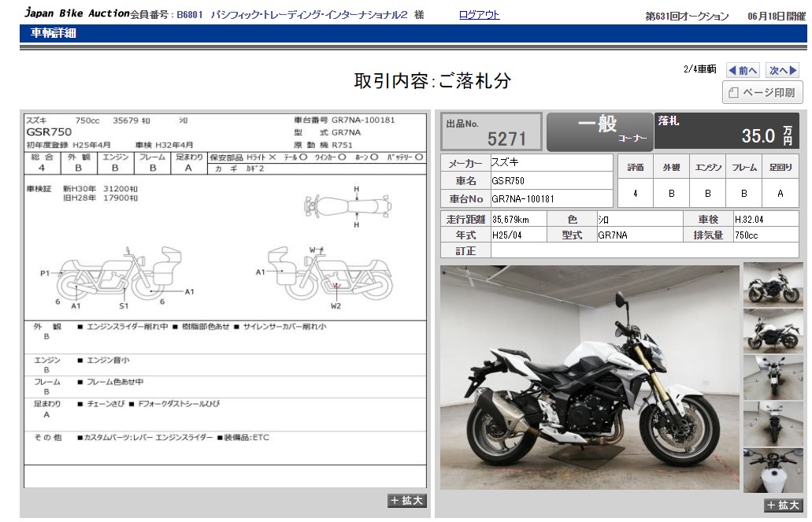Click the color value シロ
812x522 pixels.
[x=603, y=220]
